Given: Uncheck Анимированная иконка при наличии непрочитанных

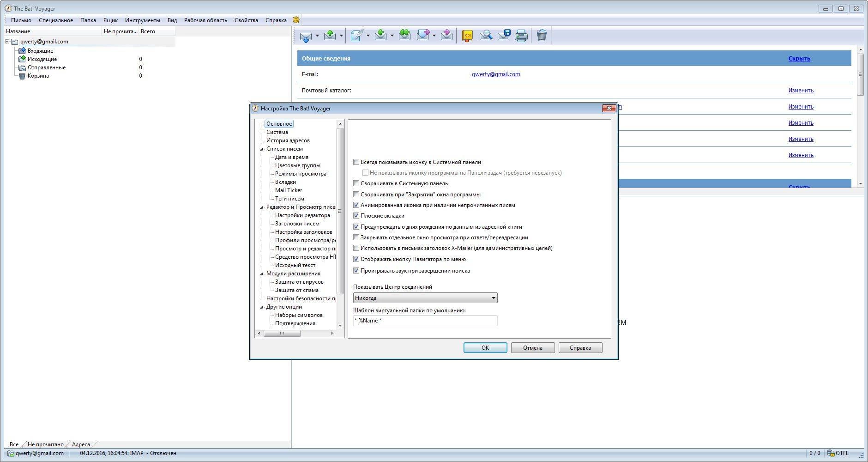Looking at the screenshot, I should [x=356, y=205].
